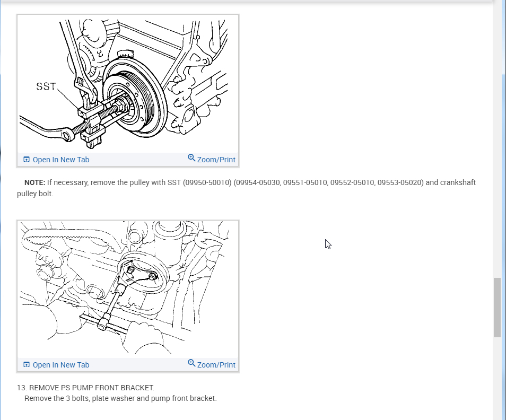The width and height of the screenshot is (506, 420).
Task: Click the SST label in first diagram
Action: (x=46, y=86)
